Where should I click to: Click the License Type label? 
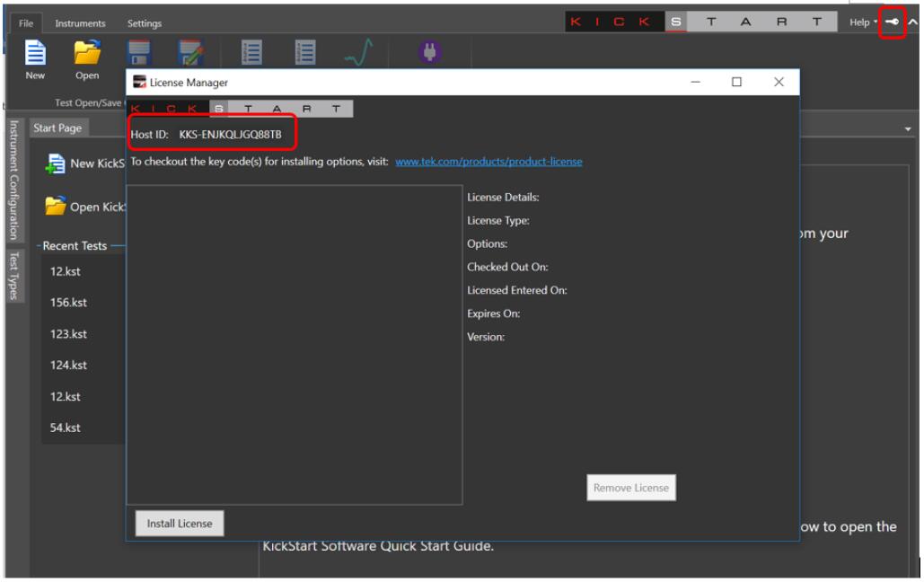[x=498, y=221]
